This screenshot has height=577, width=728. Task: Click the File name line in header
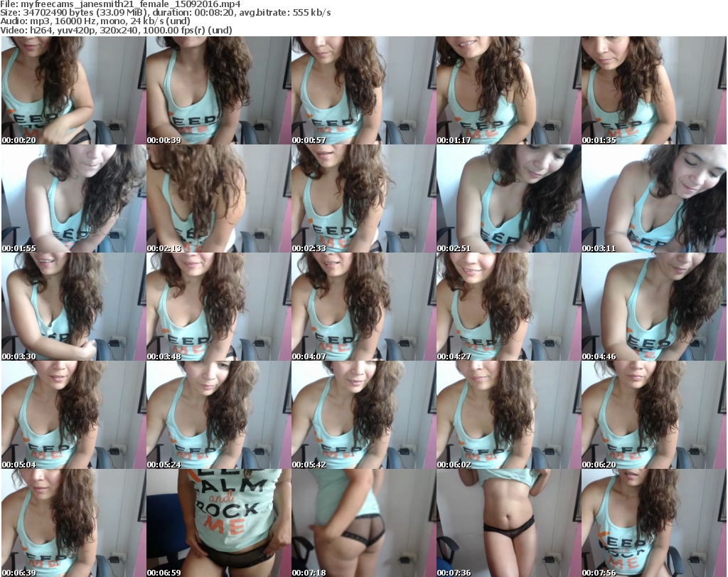click(x=122, y=4)
